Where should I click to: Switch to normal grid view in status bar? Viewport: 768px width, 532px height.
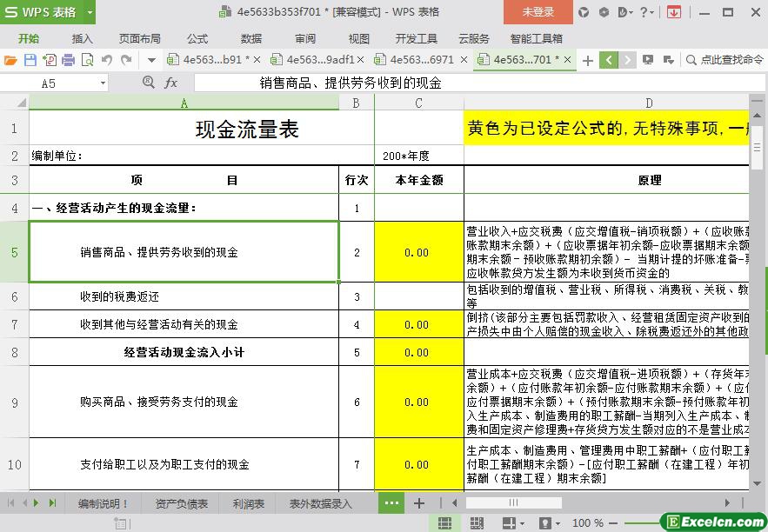444,523
